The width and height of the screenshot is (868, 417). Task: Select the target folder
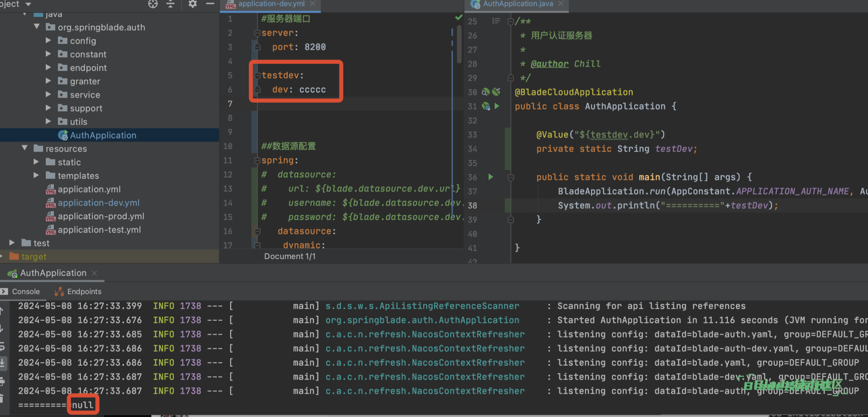click(x=34, y=256)
